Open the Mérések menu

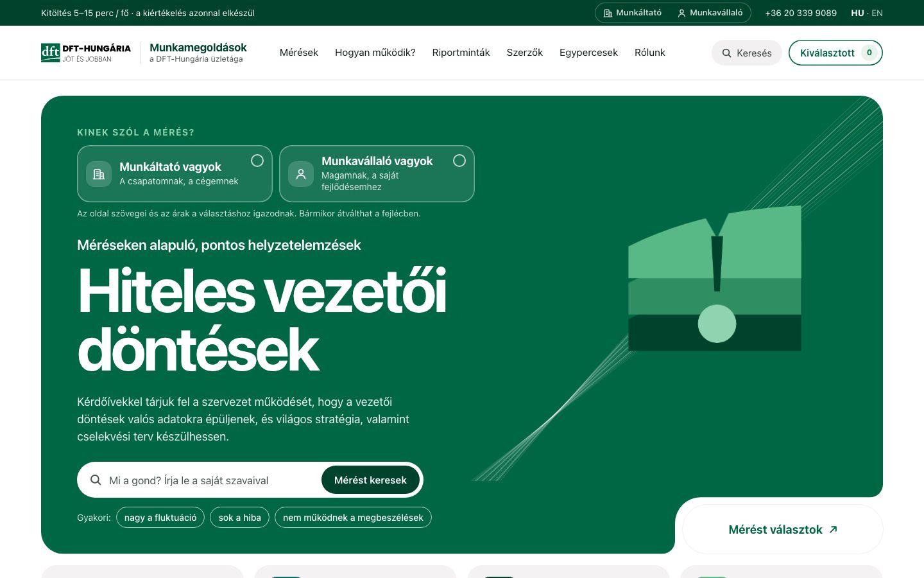[299, 53]
